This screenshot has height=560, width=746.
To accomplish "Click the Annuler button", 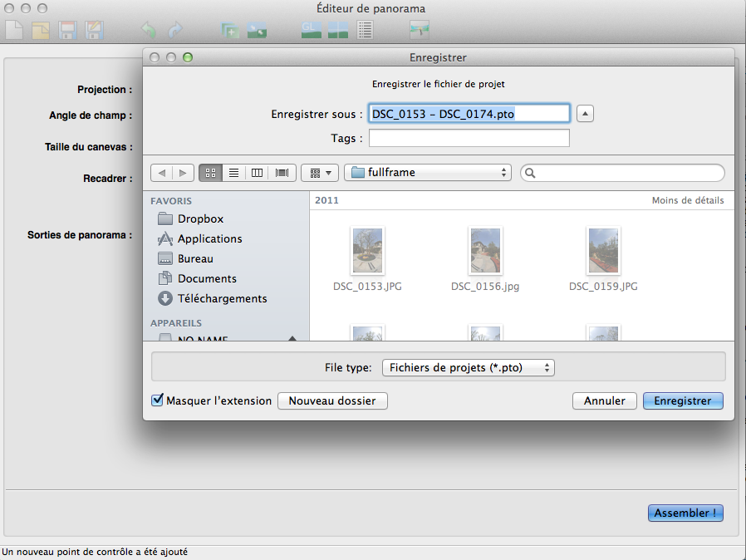I will [604, 400].
